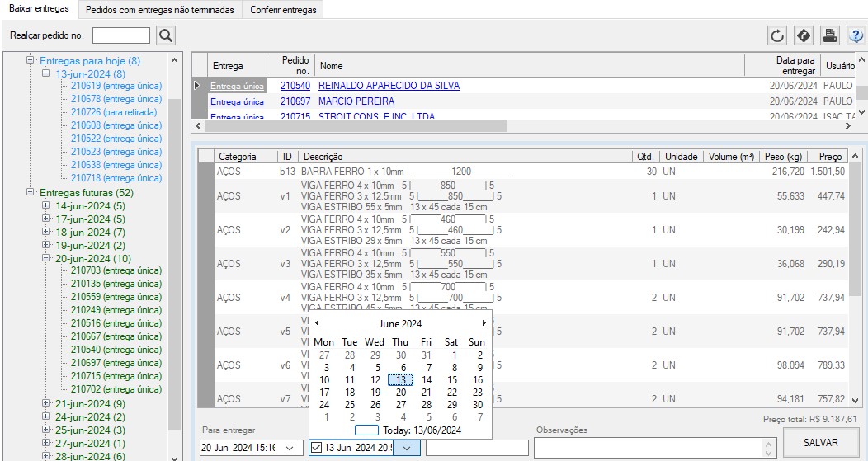Click row selector arrow for order 210540
This screenshot has width=868, height=461.
pyautogui.click(x=197, y=85)
